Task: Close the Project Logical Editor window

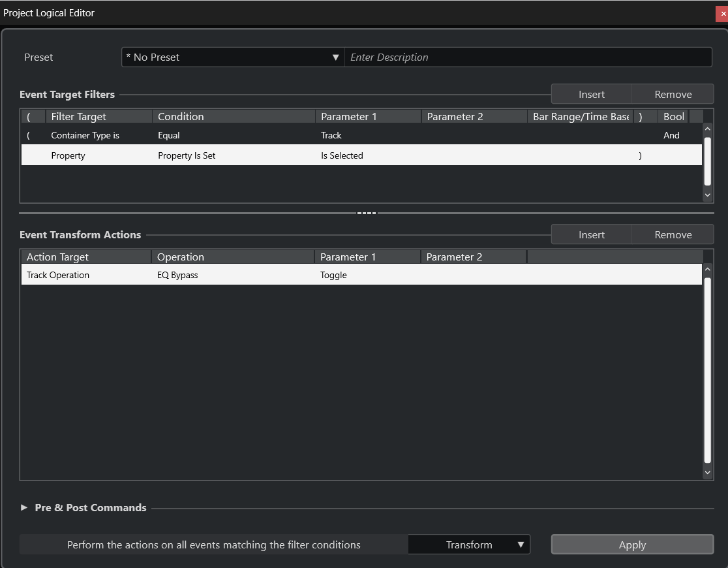Action: (x=723, y=14)
